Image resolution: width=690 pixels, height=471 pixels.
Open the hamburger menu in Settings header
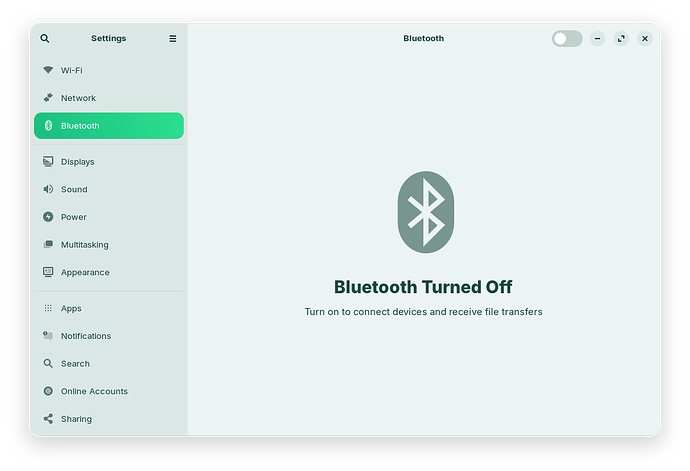[172, 38]
